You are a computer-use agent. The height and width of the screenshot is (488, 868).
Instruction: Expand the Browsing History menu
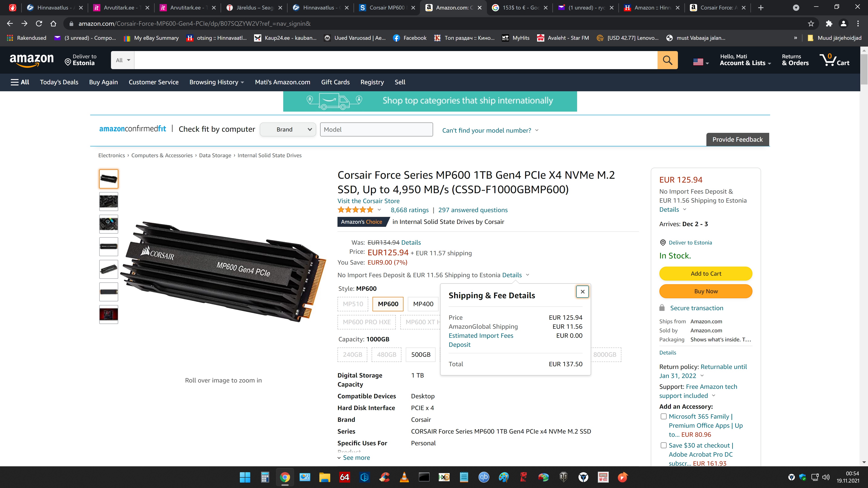pos(217,82)
